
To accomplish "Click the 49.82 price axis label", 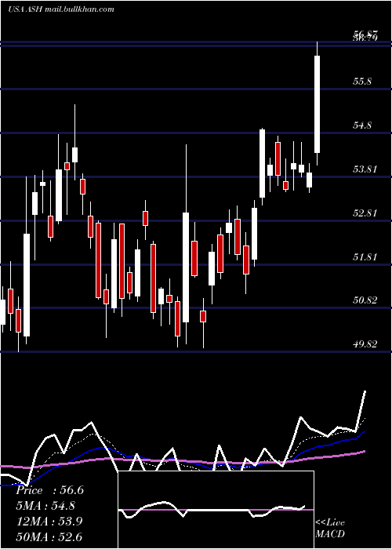I will (365, 344).
